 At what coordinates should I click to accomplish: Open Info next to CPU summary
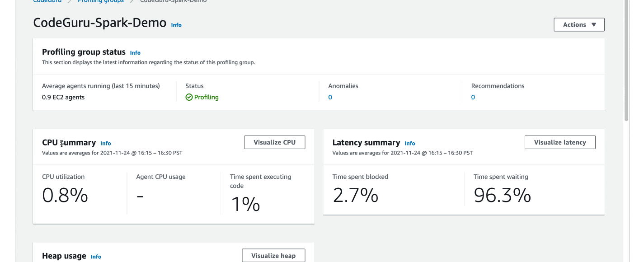click(x=105, y=143)
